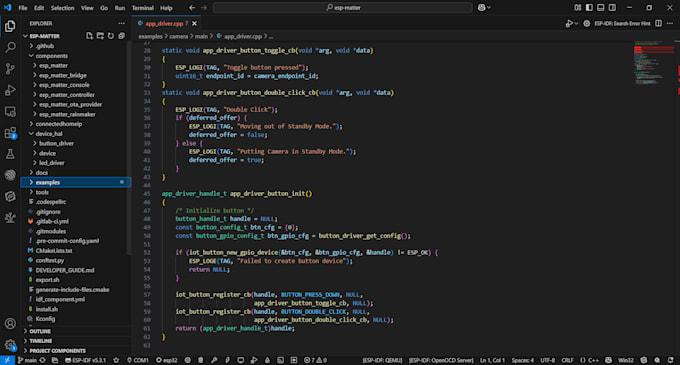The image size is (680, 365).
Task: Open Source Control view
Action: (10, 68)
